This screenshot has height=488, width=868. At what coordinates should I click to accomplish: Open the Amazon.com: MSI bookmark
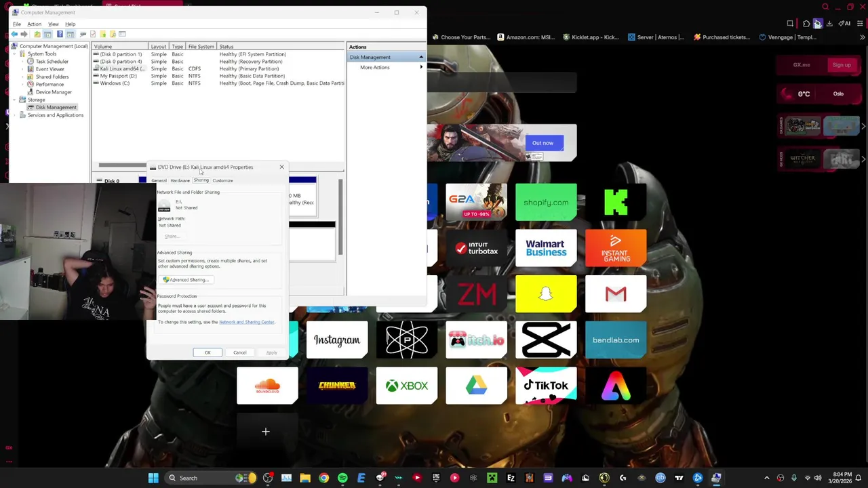pyautogui.click(x=526, y=37)
